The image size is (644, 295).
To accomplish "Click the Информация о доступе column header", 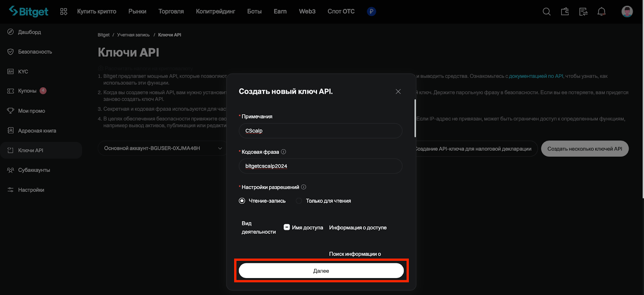I will [x=358, y=227].
